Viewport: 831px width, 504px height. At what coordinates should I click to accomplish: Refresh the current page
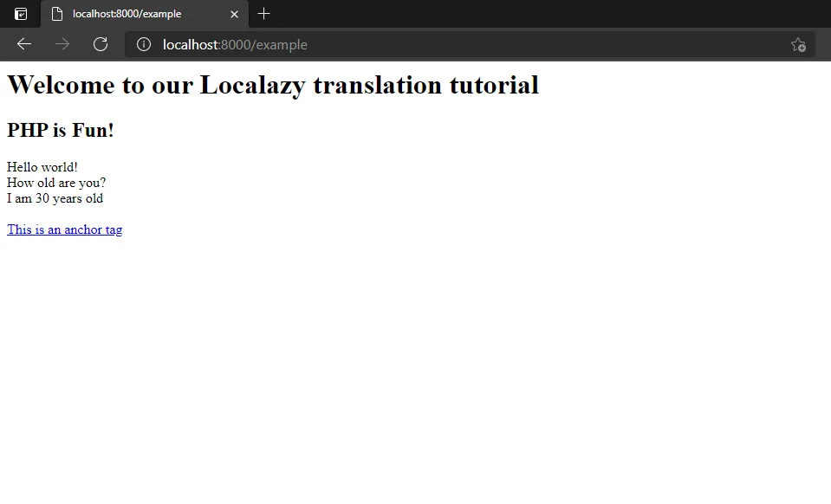101,44
